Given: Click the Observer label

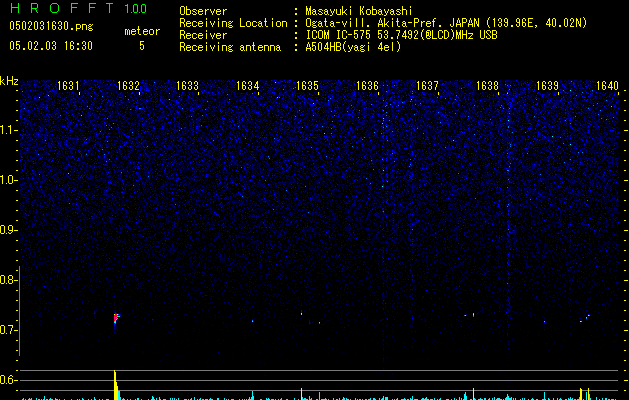Looking at the screenshot, I should pyautogui.click(x=203, y=11).
